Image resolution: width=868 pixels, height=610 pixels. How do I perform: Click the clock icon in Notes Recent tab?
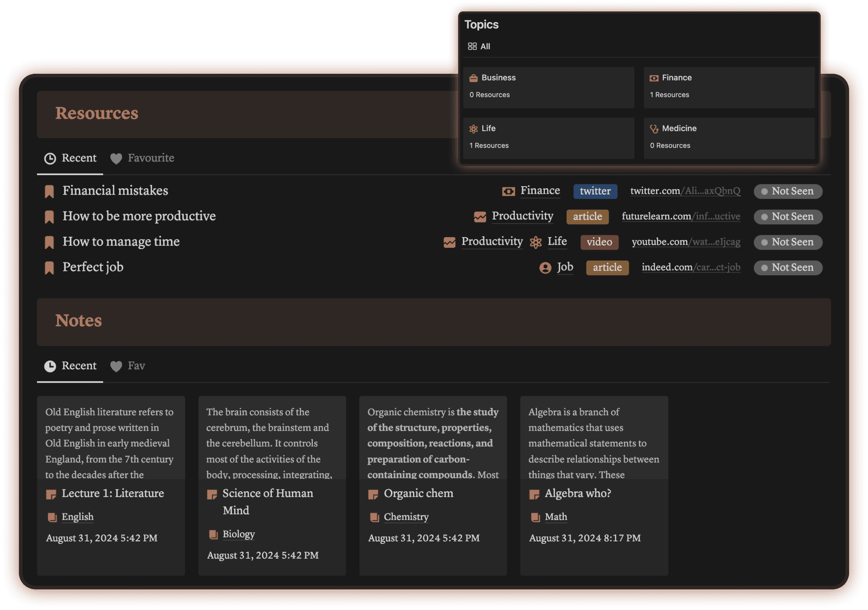50,366
